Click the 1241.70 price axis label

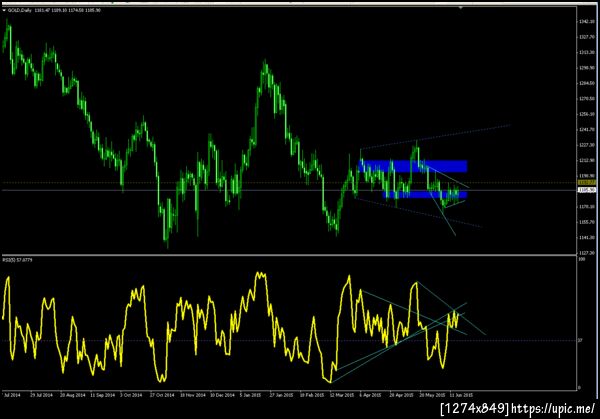587,130
